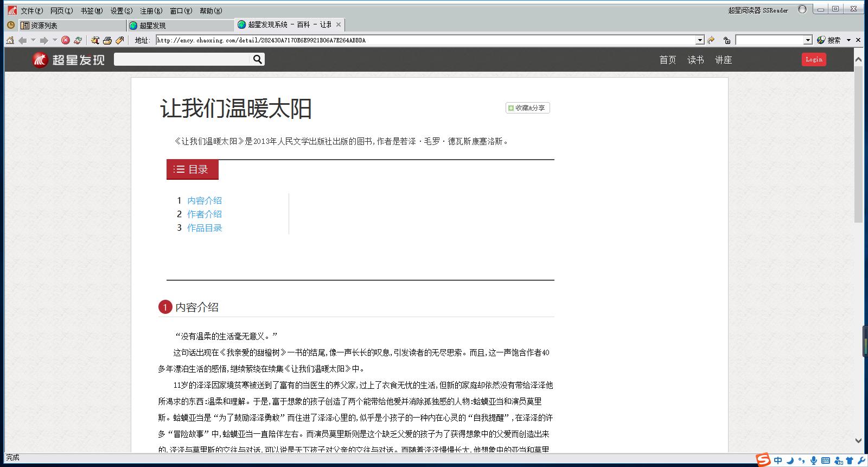Open the search box dropdown list

point(807,40)
